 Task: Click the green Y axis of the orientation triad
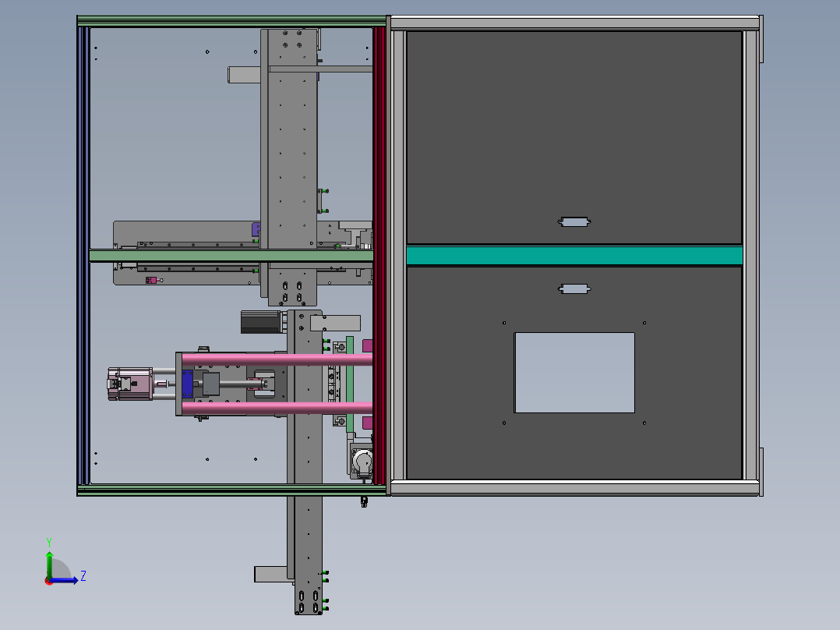pos(49,564)
